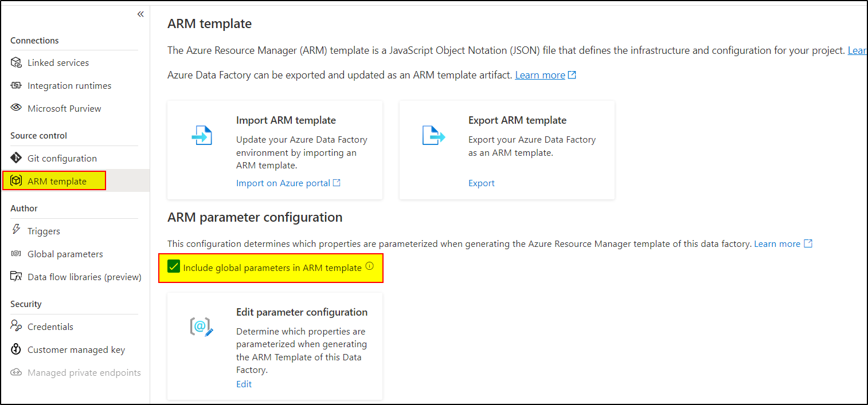Uncheck Include global parameters in ARM template
The image size is (868, 405).
point(173,267)
